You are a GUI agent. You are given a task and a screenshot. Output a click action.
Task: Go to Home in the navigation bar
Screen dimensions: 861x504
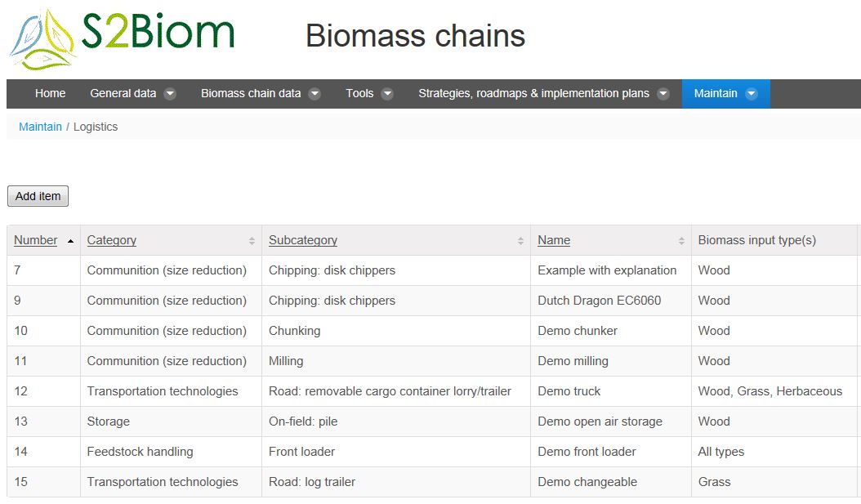tap(50, 93)
